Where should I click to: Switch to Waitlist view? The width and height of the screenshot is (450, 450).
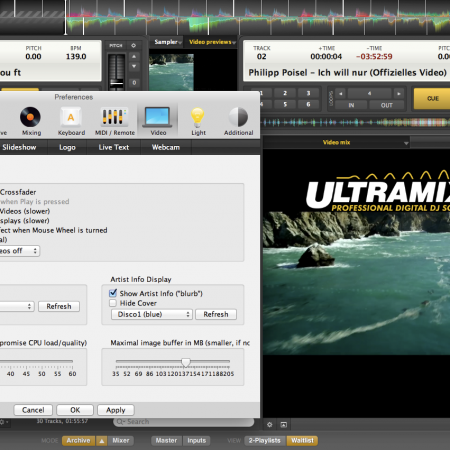click(x=302, y=441)
